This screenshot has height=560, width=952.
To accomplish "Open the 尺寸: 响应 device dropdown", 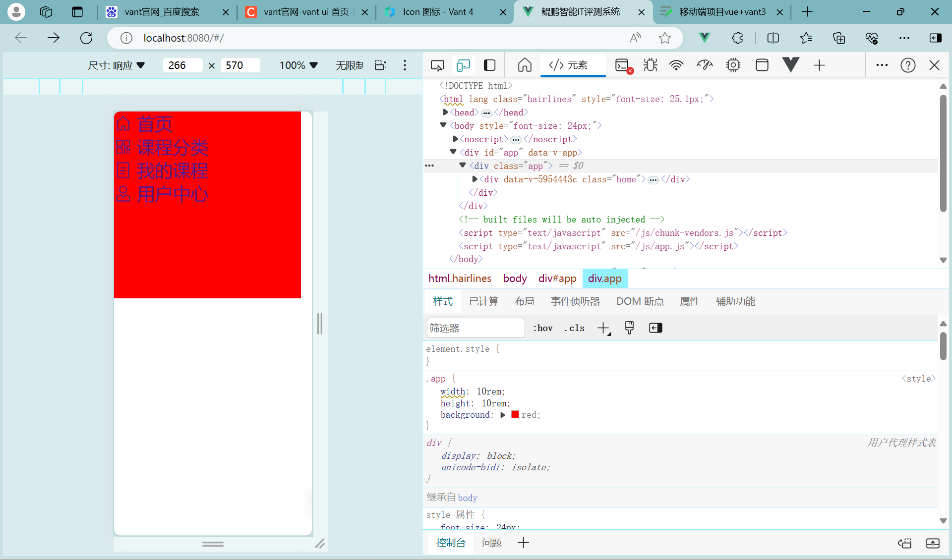I will tap(117, 65).
